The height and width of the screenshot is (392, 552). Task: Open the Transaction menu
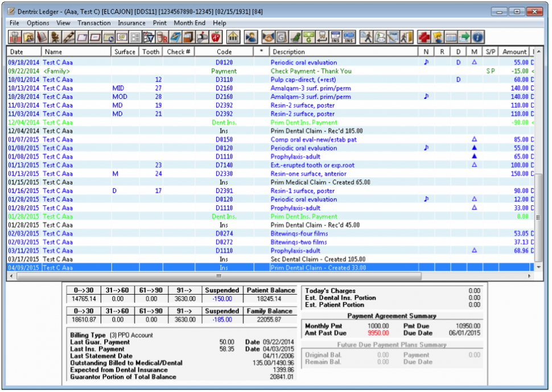(x=94, y=23)
